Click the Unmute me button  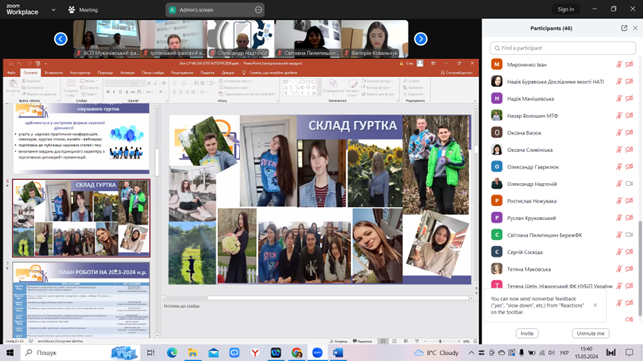pyautogui.click(x=591, y=334)
